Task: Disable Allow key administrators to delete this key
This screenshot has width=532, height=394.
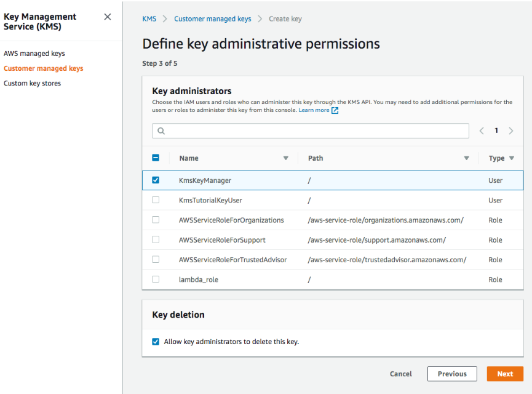Action: (x=156, y=340)
